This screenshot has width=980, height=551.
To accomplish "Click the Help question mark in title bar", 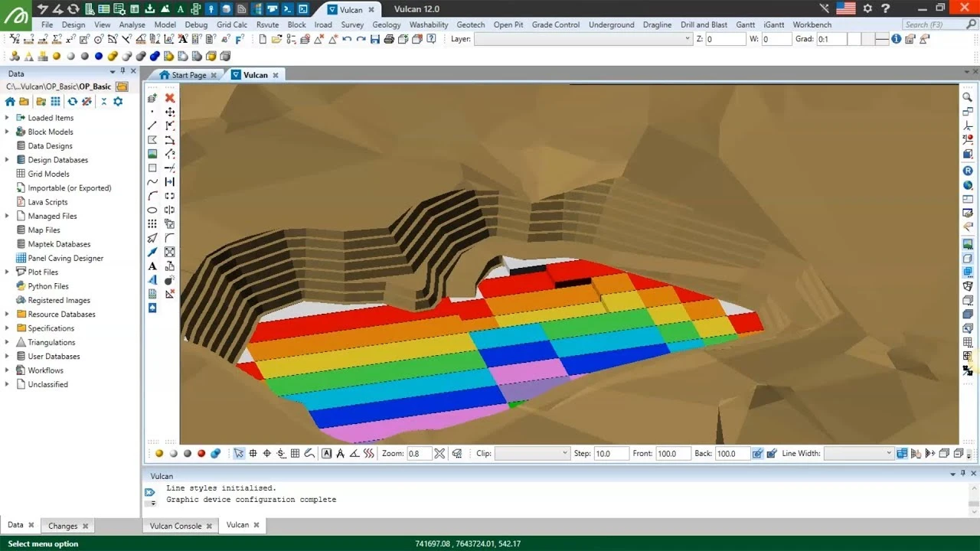I will pos(885,8).
